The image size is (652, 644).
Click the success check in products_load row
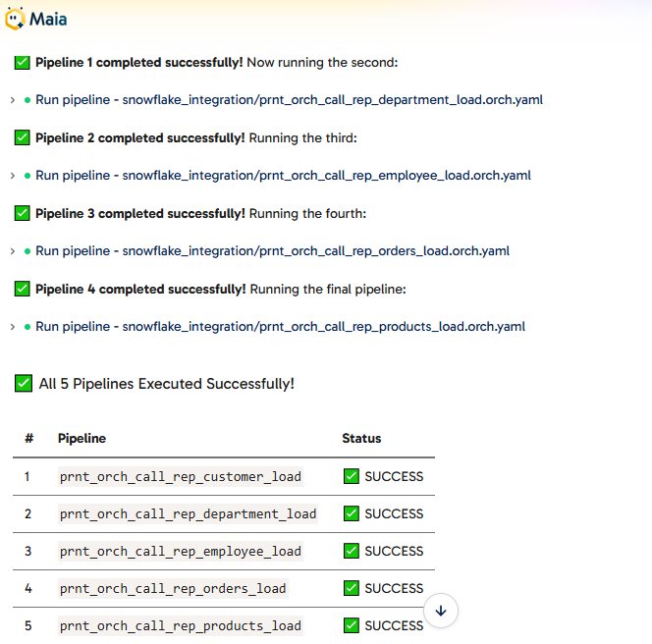click(x=352, y=625)
